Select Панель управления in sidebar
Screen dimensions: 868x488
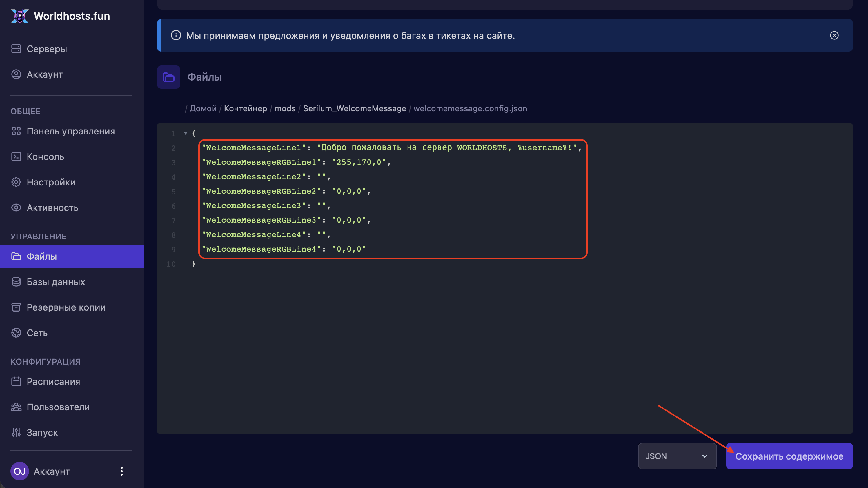click(x=70, y=131)
